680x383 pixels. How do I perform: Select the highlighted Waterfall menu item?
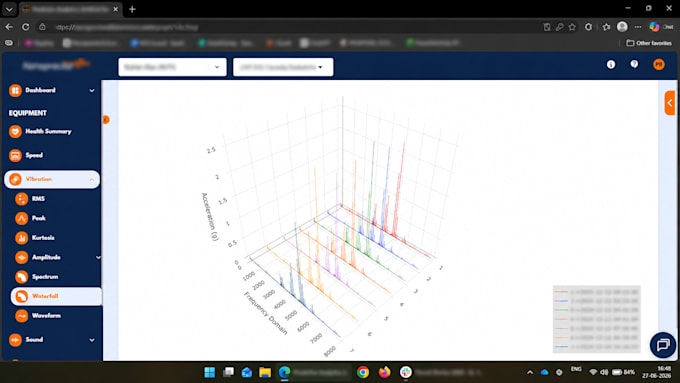pos(56,297)
